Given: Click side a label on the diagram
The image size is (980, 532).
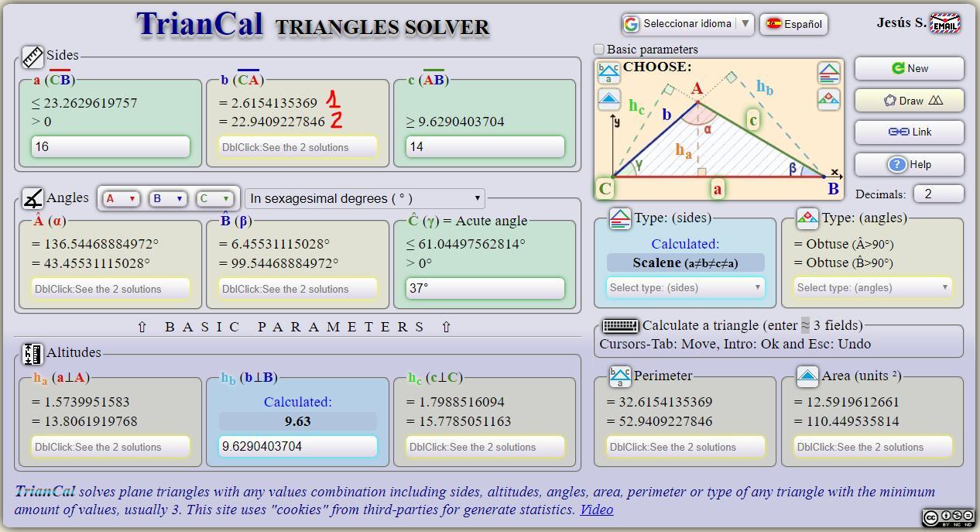Looking at the screenshot, I should 718,188.
